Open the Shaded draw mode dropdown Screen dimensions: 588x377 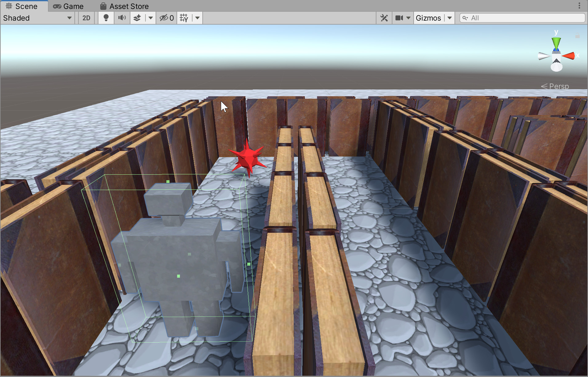click(x=37, y=18)
